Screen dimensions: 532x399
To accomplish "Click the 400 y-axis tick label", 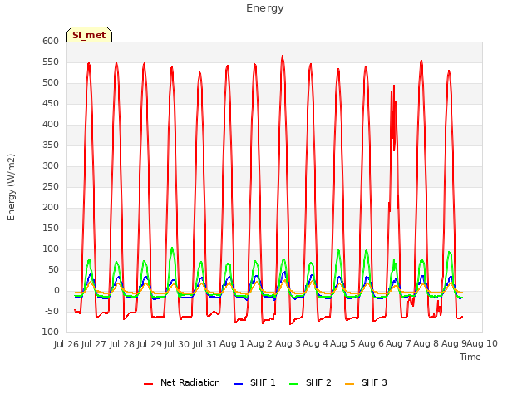I will (x=51, y=124).
